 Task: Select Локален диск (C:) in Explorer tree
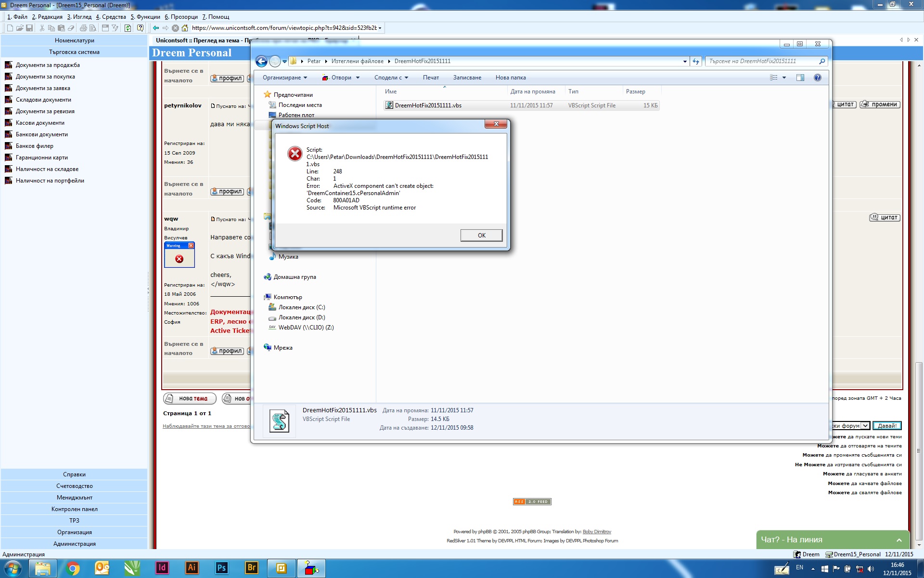[301, 307]
